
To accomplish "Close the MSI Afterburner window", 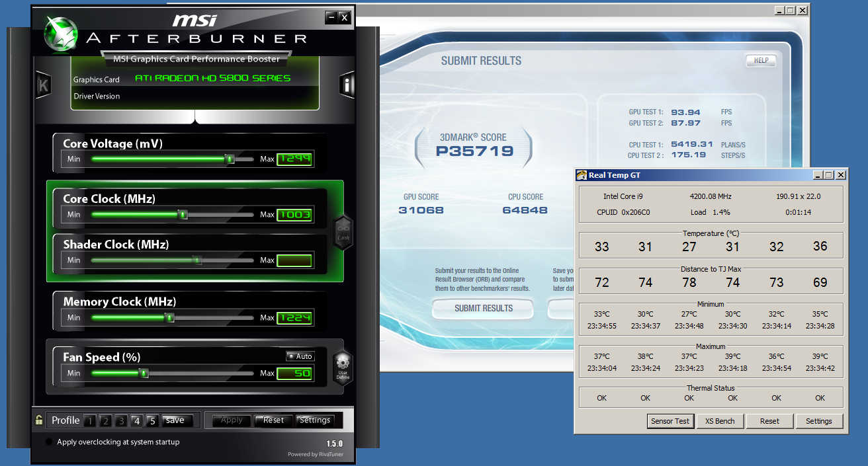I will click(344, 17).
